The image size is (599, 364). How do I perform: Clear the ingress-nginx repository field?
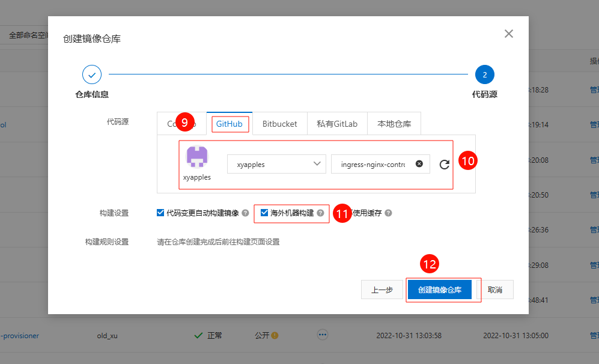tap(419, 164)
